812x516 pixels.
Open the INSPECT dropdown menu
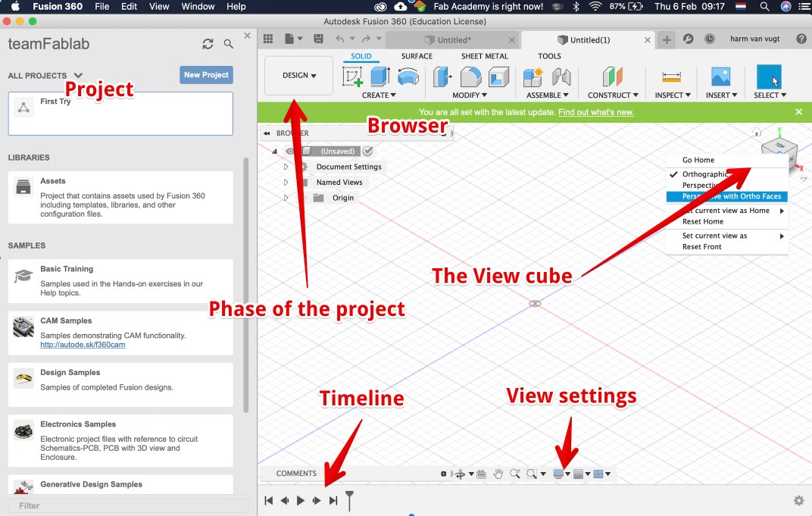click(672, 95)
